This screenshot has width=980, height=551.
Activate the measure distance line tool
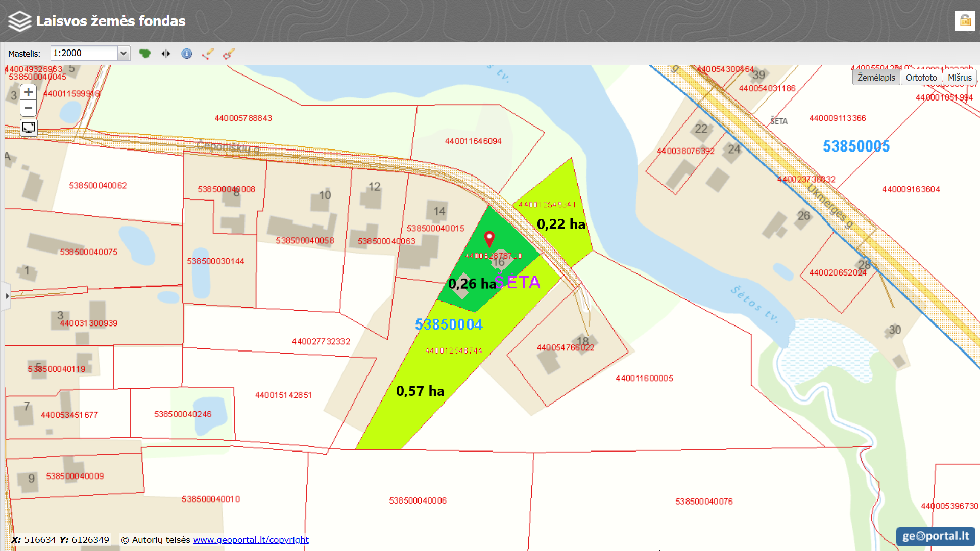[x=208, y=54]
